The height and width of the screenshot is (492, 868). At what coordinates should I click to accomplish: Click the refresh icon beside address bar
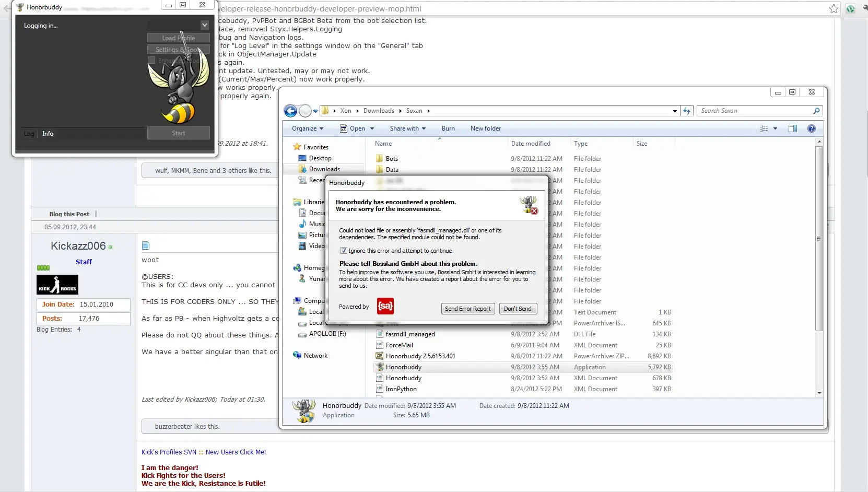[687, 111]
